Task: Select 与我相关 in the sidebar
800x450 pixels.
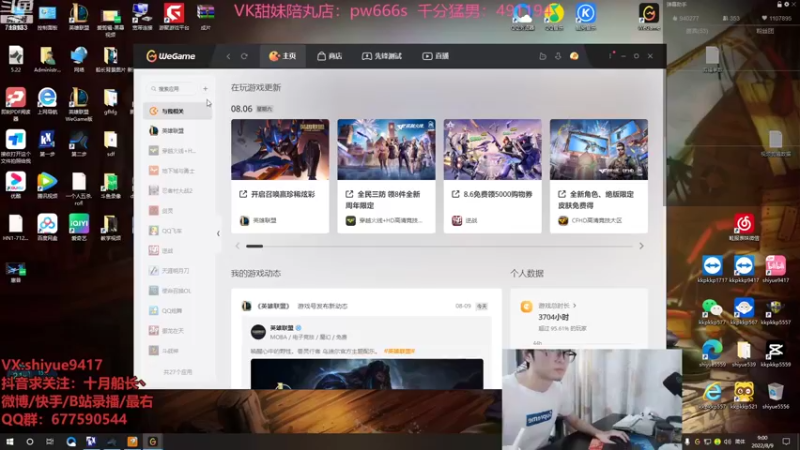Action: click(178, 111)
